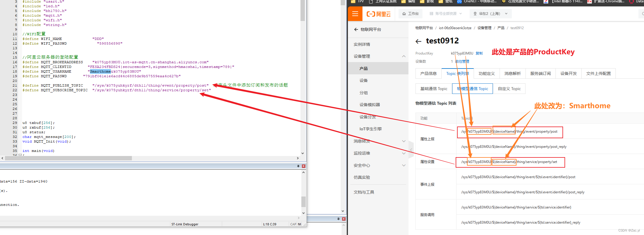Click the back arrow next to test0912
This screenshot has height=235, width=644.
coord(418,41)
